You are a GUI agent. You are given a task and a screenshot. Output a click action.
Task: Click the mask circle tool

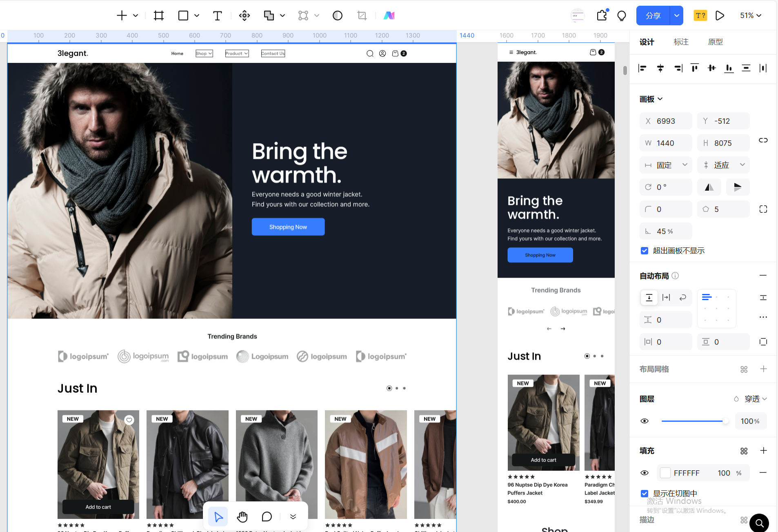(x=338, y=16)
